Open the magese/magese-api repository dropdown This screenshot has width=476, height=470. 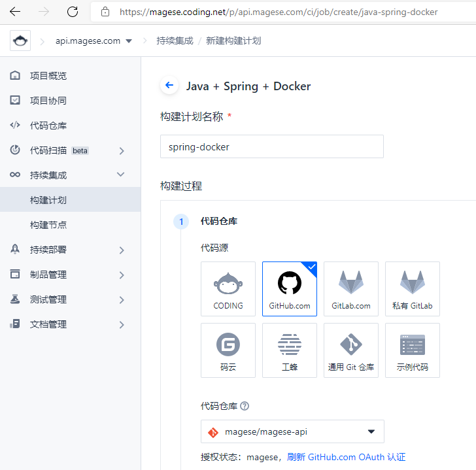click(x=292, y=431)
